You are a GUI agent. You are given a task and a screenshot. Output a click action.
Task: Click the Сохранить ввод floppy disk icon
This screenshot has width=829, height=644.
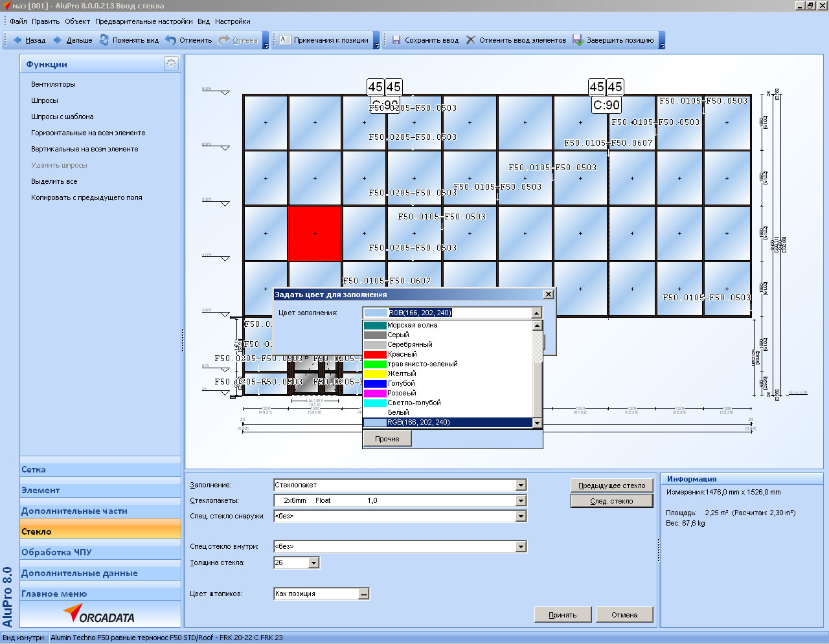(x=396, y=40)
